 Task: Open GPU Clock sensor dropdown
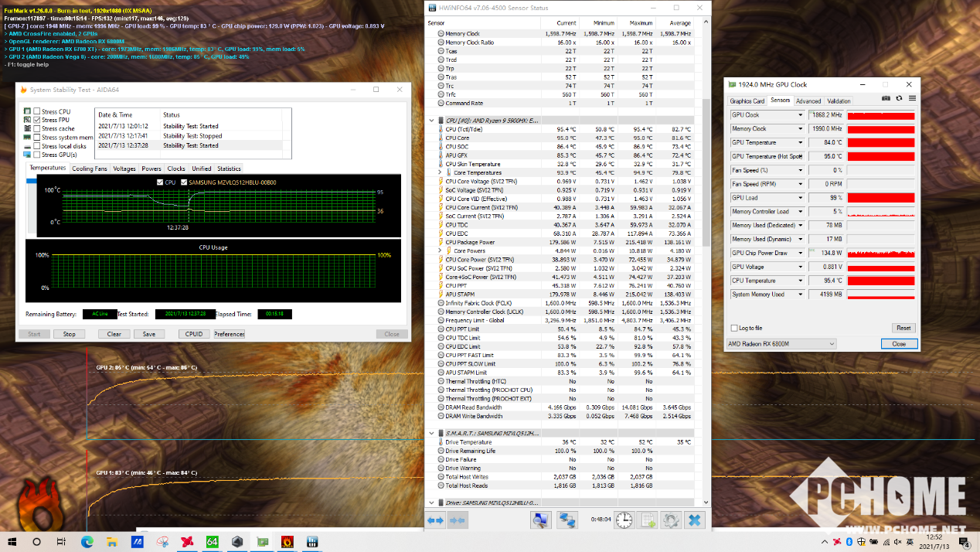coord(801,115)
